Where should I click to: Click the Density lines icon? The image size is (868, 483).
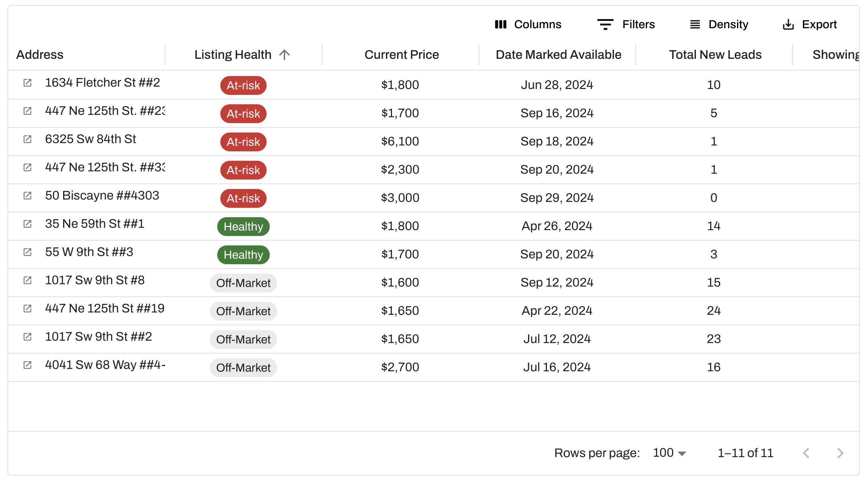(x=695, y=24)
